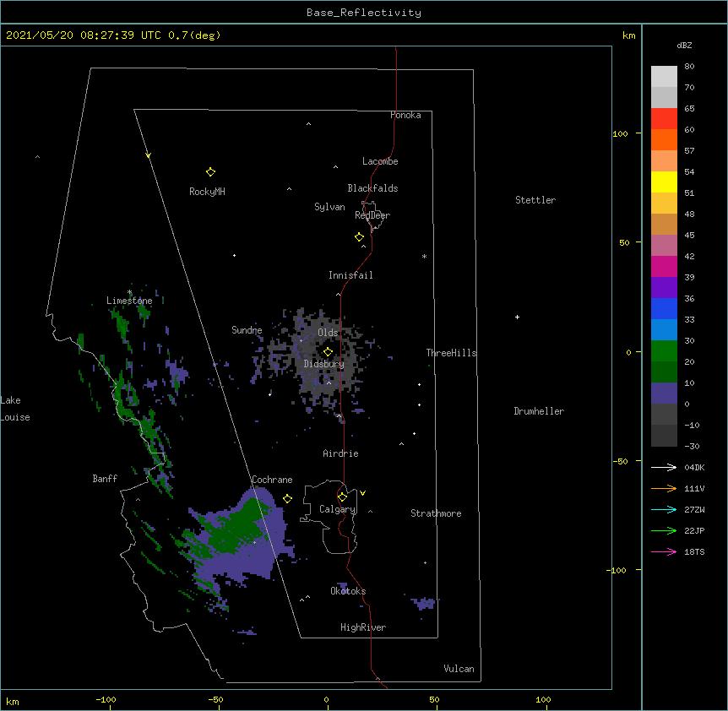Click the Strathmore label

coord(436,513)
